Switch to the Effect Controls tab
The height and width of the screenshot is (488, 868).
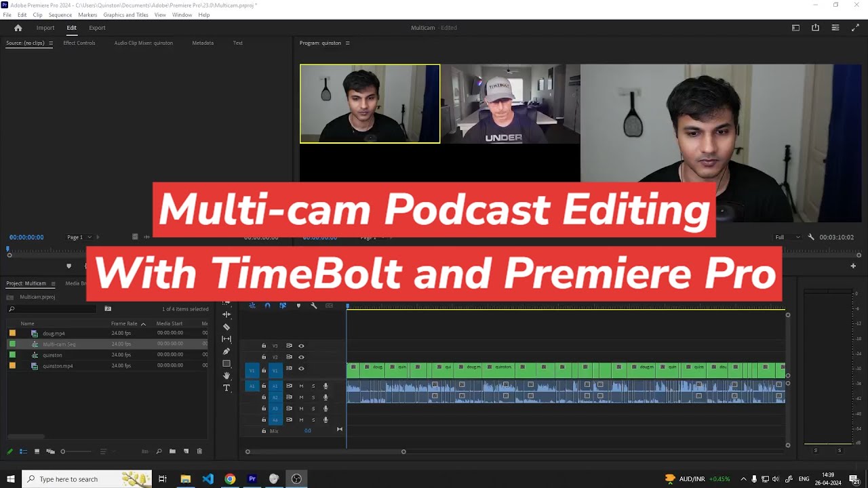(79, 43)
